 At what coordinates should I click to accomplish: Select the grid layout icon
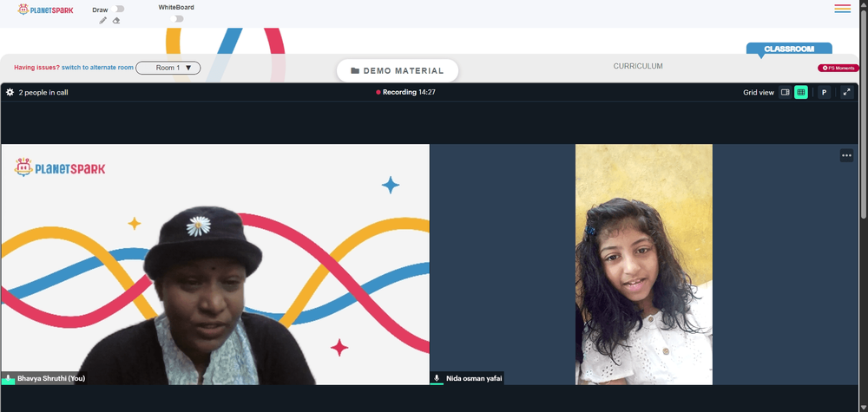point(801,92)
